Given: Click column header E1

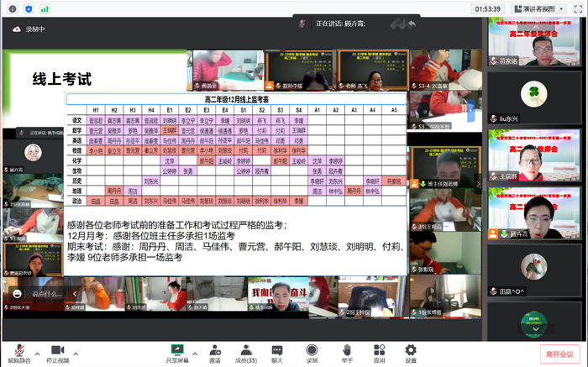Looking at the screenshot, I should coord(170,110).
